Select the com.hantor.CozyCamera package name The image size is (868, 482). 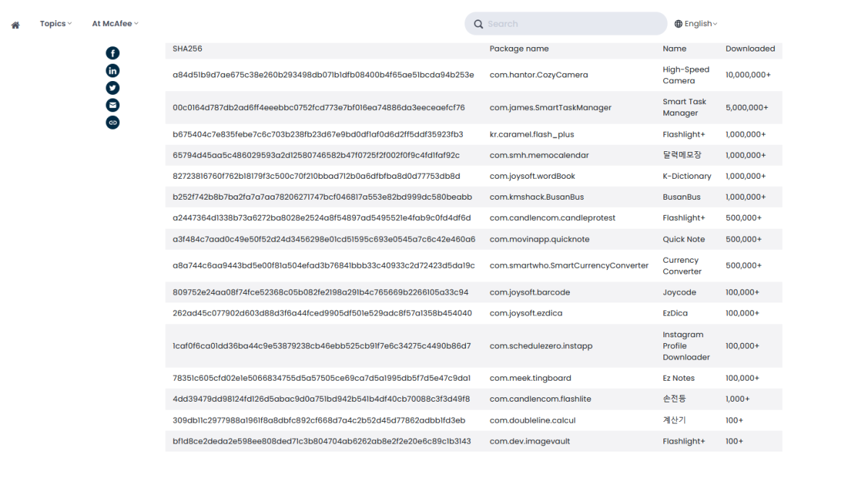[x=538, y=75]
